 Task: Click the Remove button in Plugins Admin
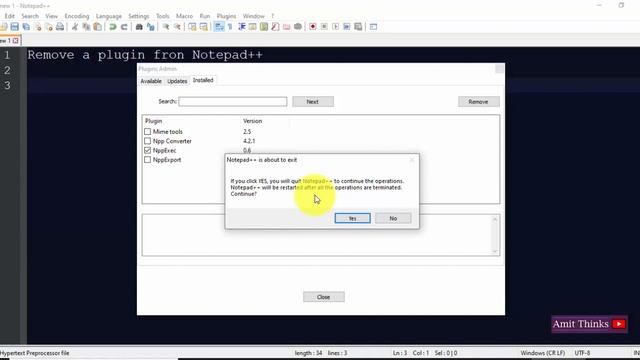click(x=478, y=102)
